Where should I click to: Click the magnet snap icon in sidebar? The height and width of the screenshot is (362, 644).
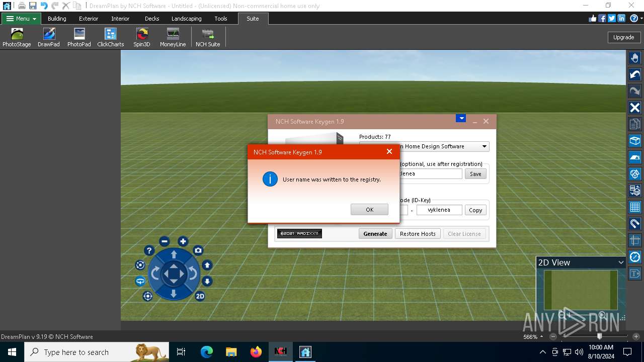tap(635, 224)
